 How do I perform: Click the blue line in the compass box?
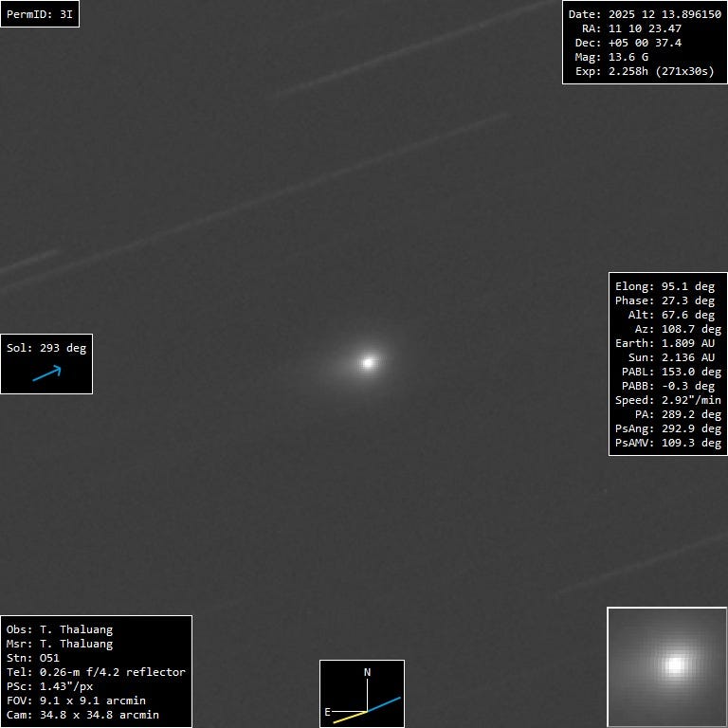point(384,704)
